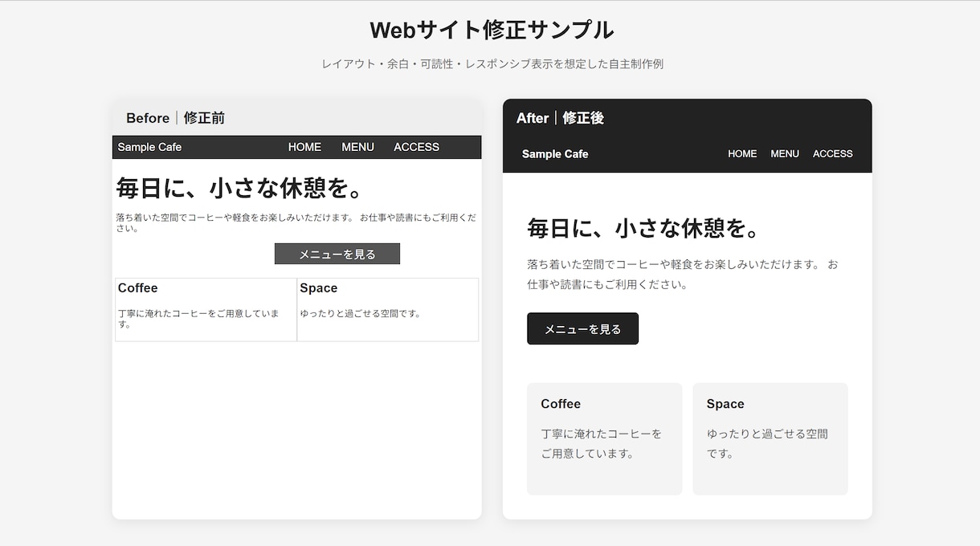Click 毎日に、小さな休憩を。 heading in Before panel

(239, 188)
